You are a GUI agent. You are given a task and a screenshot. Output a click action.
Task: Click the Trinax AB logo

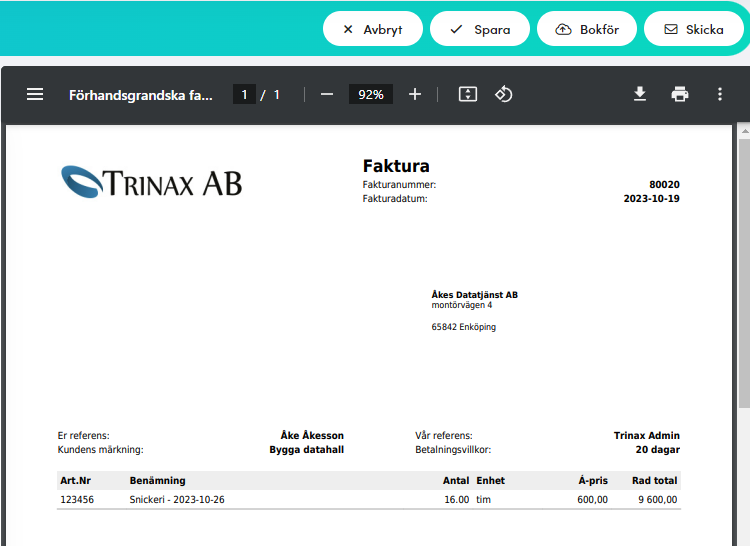click(x=152, y=182)
